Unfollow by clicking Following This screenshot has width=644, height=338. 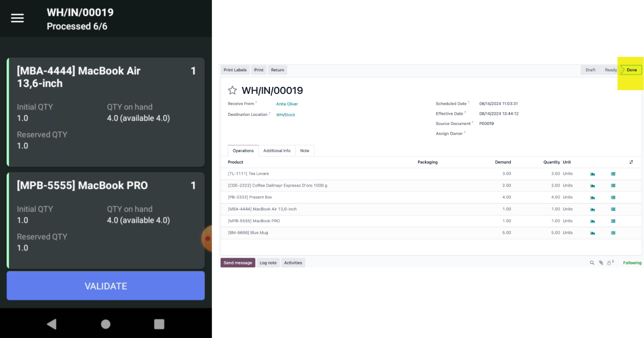point(632,262)
